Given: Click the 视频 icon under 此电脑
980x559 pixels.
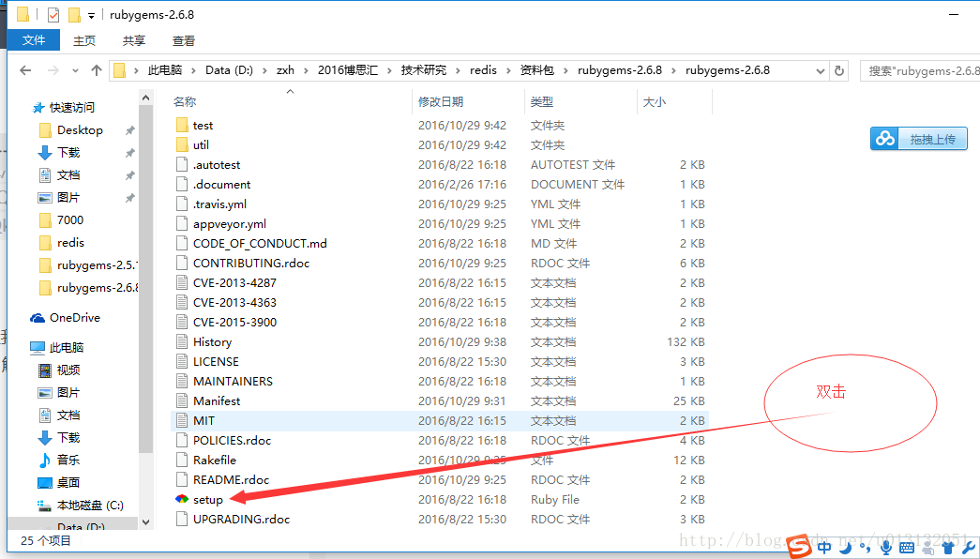Looking at the screenshot, I should pyautogui.click(x=45, y=370).
